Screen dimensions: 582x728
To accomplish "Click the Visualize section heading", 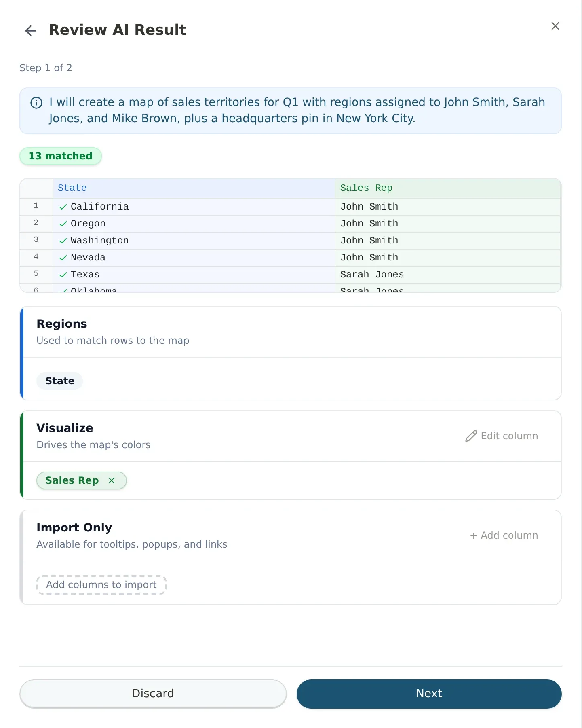I will point(65,428).
